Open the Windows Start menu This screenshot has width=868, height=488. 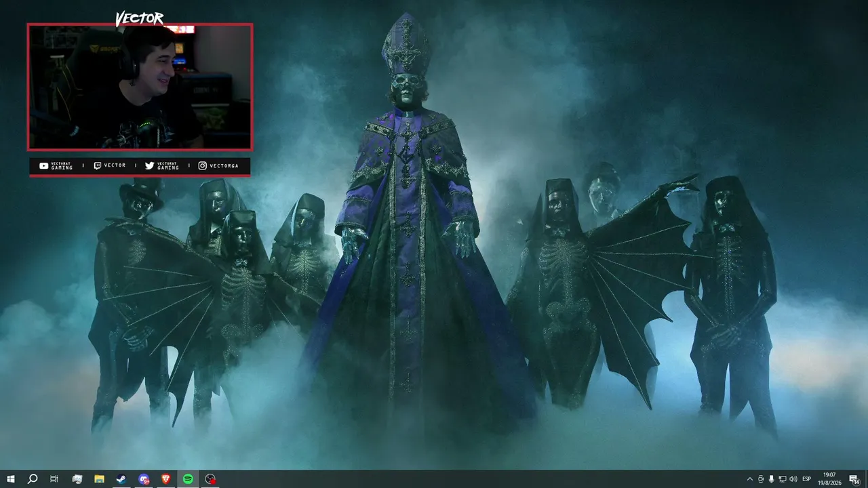(11, 479)
